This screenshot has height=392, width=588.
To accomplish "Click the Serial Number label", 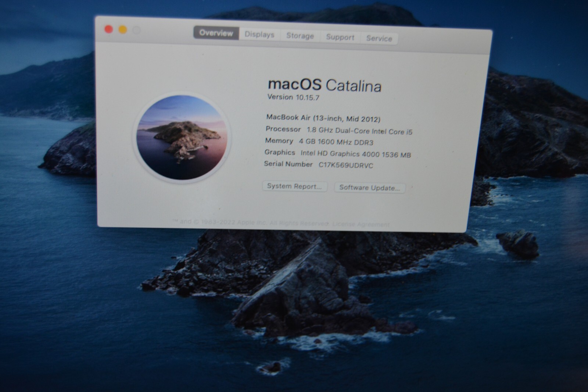I will (288, 164).
